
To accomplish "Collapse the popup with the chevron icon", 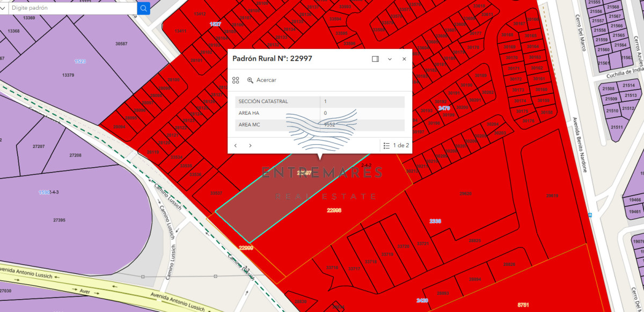I will point(390,59).
